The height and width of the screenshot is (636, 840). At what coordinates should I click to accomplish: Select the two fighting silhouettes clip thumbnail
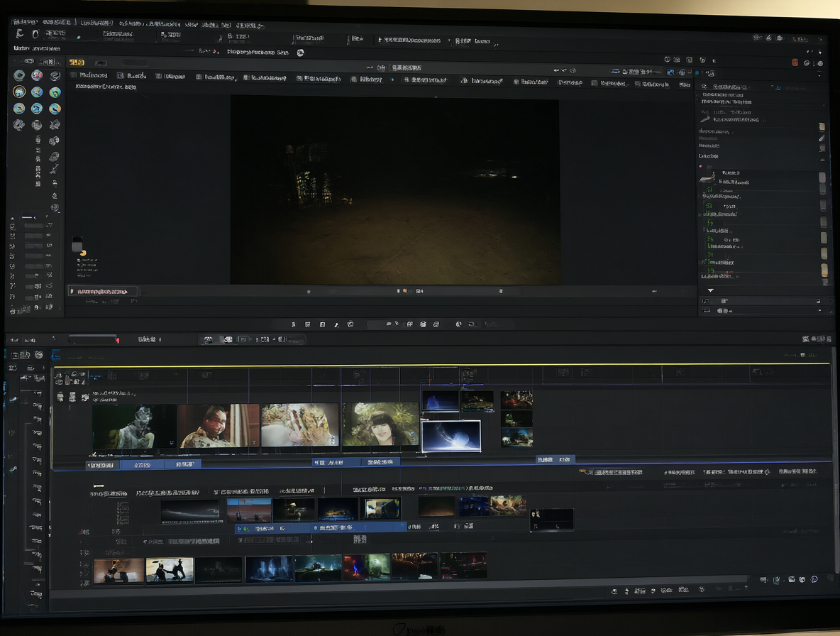click(170, 569)
